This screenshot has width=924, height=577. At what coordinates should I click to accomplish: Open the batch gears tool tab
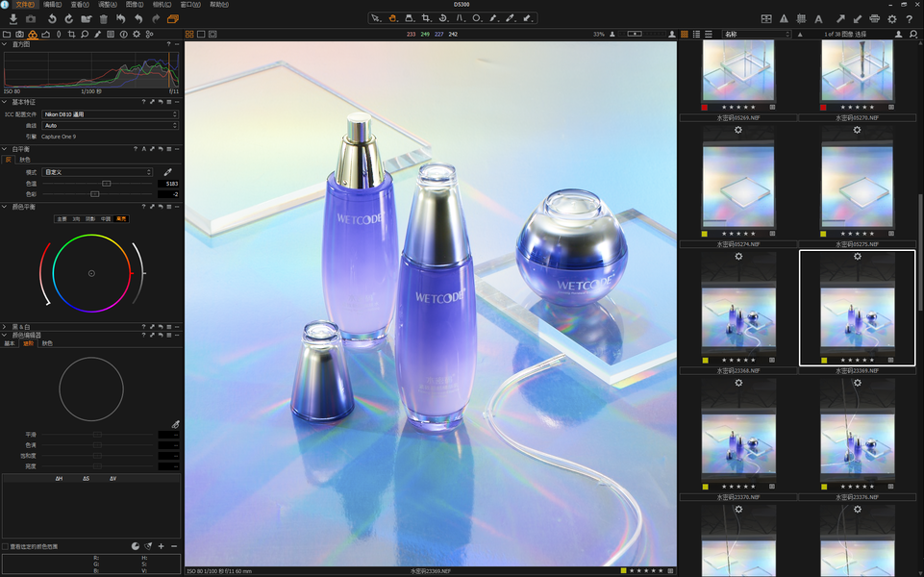(150, 35)
